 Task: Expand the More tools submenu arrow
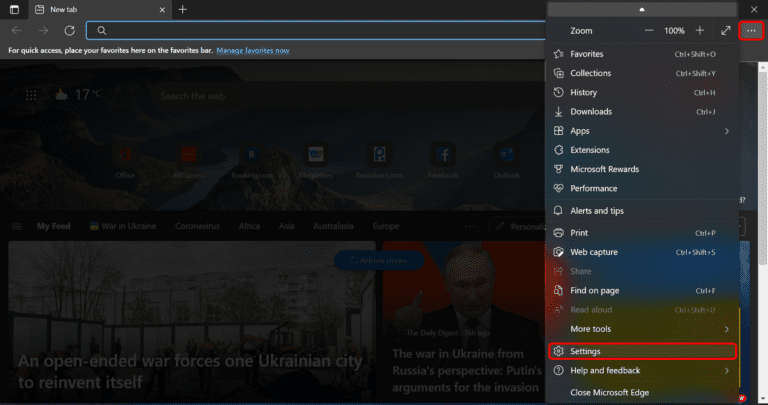point(727,329)
